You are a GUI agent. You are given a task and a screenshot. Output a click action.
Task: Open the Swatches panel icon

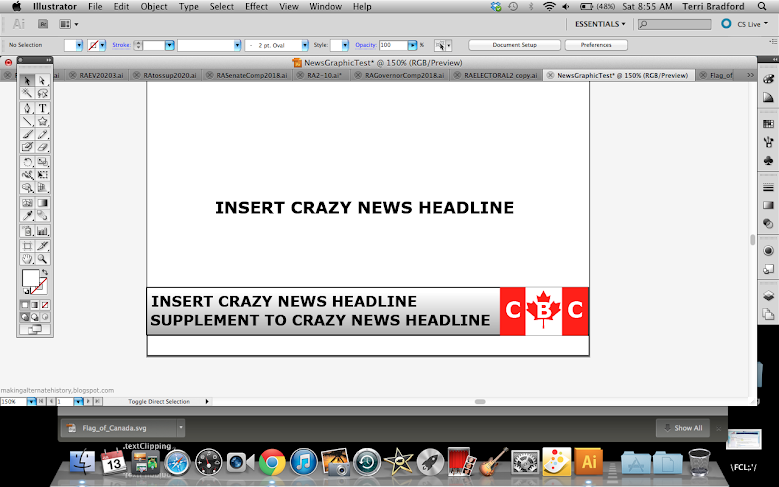click(768, 124)
